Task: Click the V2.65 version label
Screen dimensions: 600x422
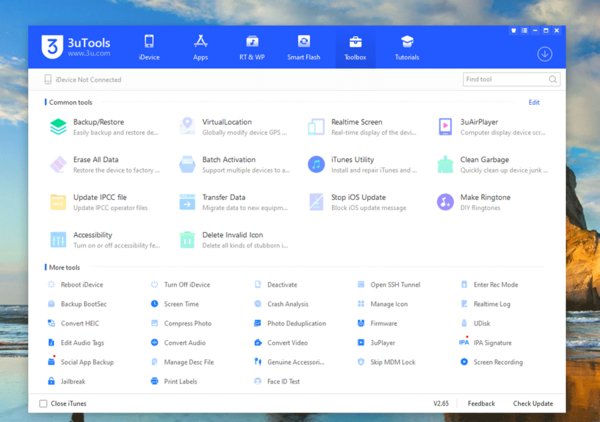Action: coord(441,404)
